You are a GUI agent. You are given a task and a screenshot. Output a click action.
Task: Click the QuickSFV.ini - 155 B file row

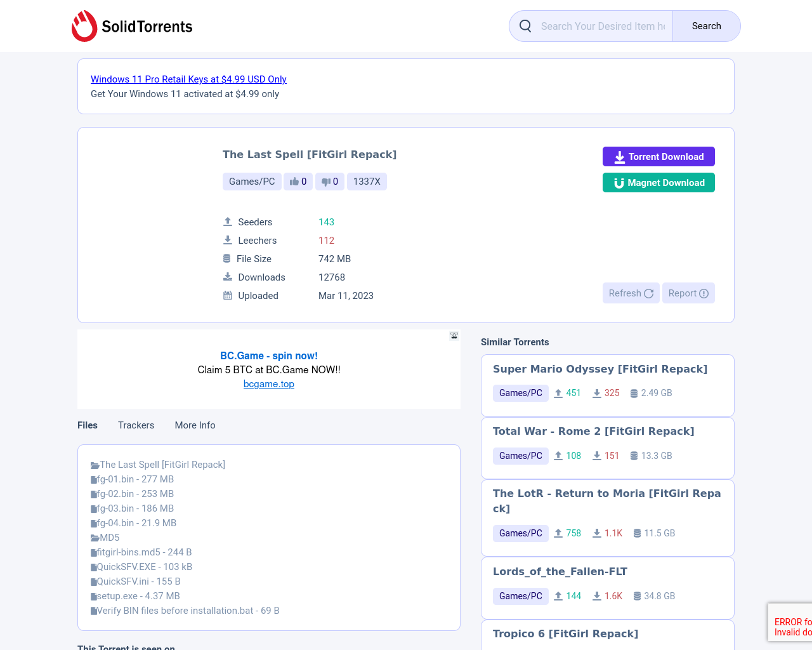coord(136,581)
